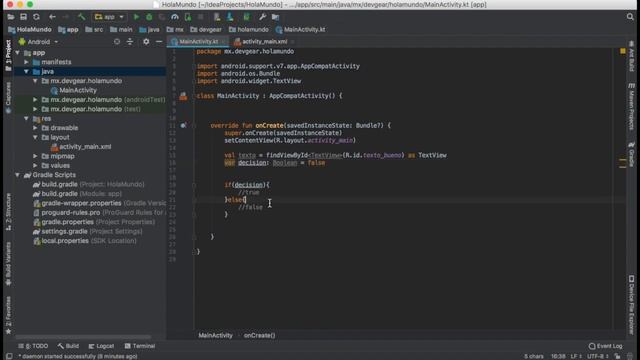This screenshot has height=360, width=640.
Task: Hide the Project panel with the minus icon
Action: pos(159,42)
